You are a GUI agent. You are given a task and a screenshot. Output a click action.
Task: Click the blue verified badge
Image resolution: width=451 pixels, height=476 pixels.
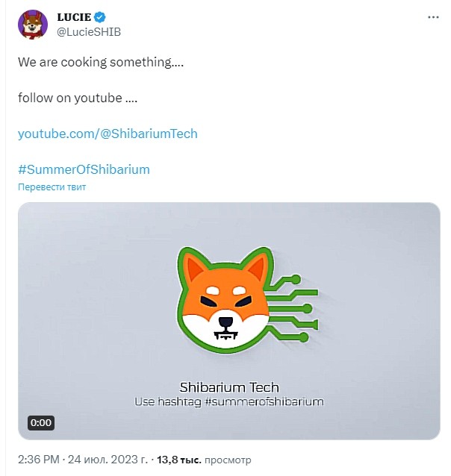tap(99, 17)
